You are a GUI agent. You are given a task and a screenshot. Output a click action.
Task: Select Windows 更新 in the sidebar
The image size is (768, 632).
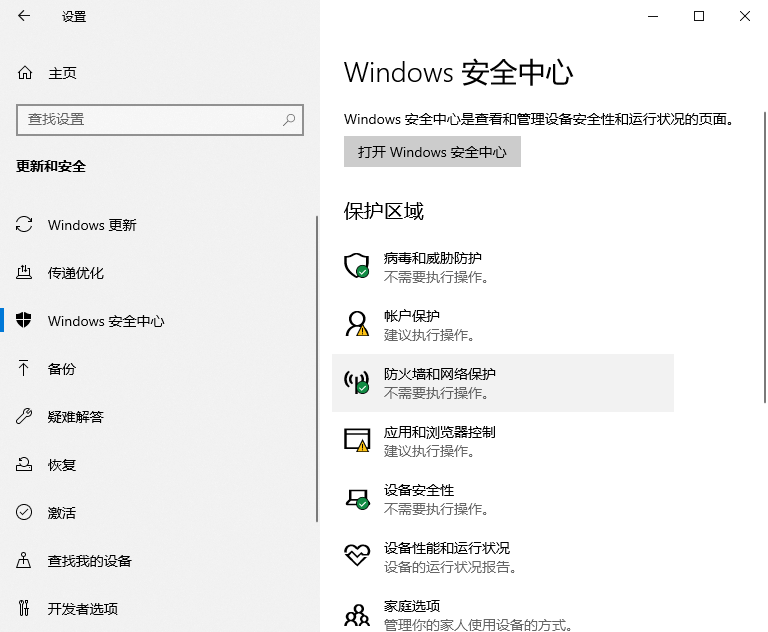[159, 224]
